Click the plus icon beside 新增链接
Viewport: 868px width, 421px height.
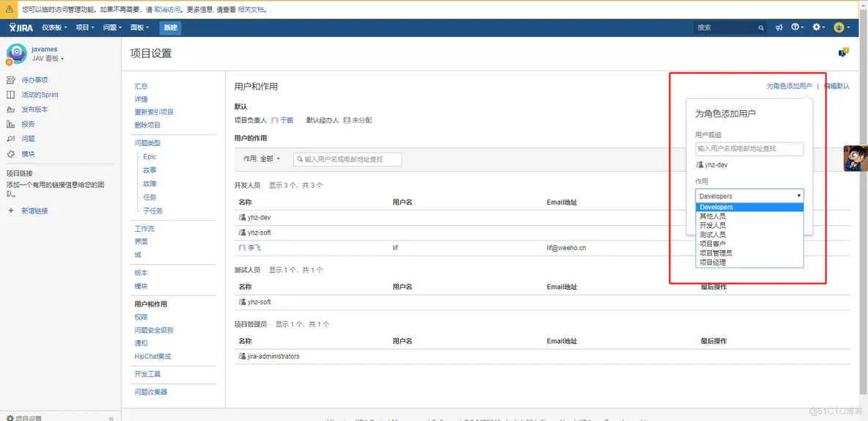tap(10, 211)
